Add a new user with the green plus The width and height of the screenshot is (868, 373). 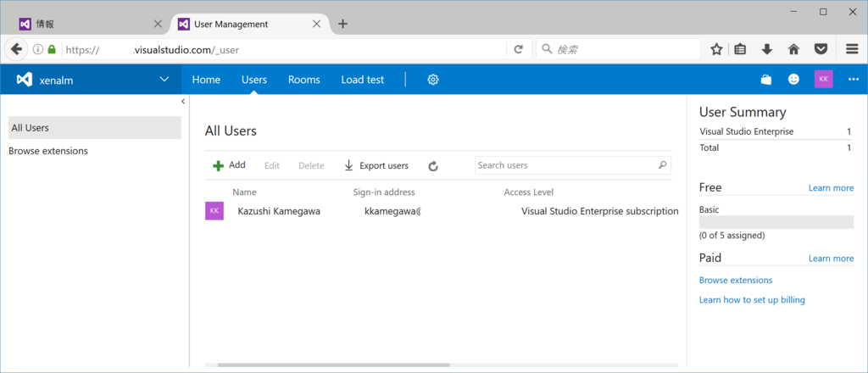click(229, 165)
